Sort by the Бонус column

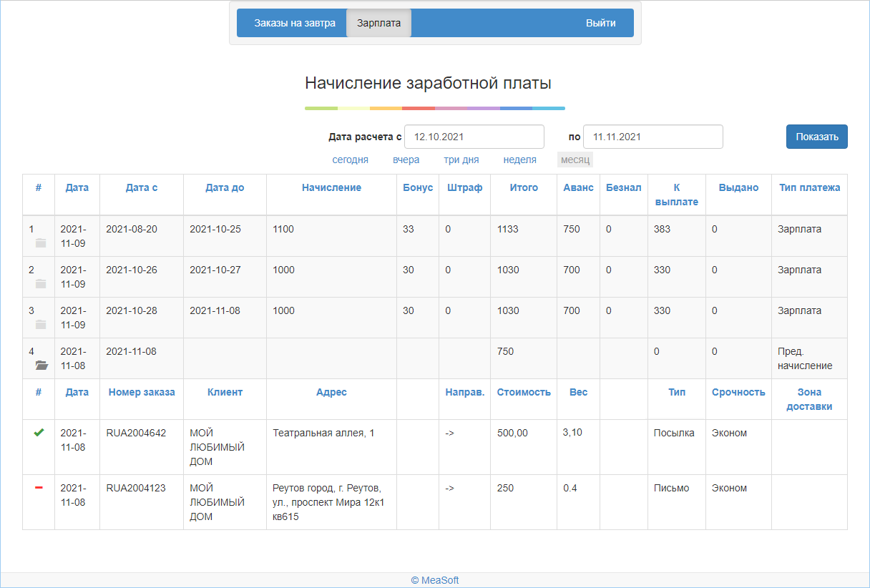click(418, 187)
